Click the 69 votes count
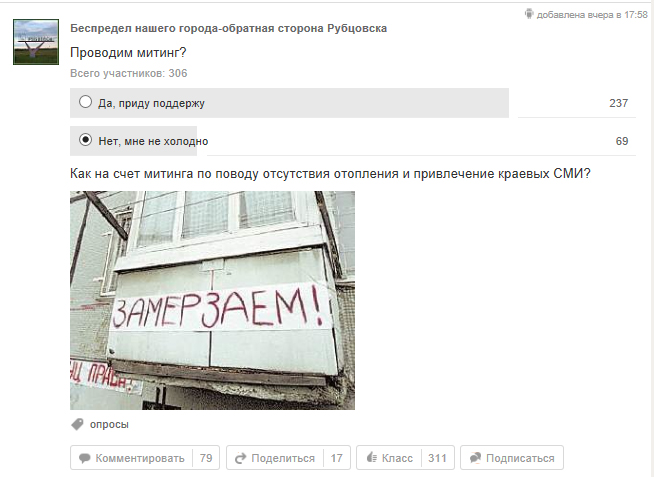This screenshot has height=477, width=654. click(622, 141)
